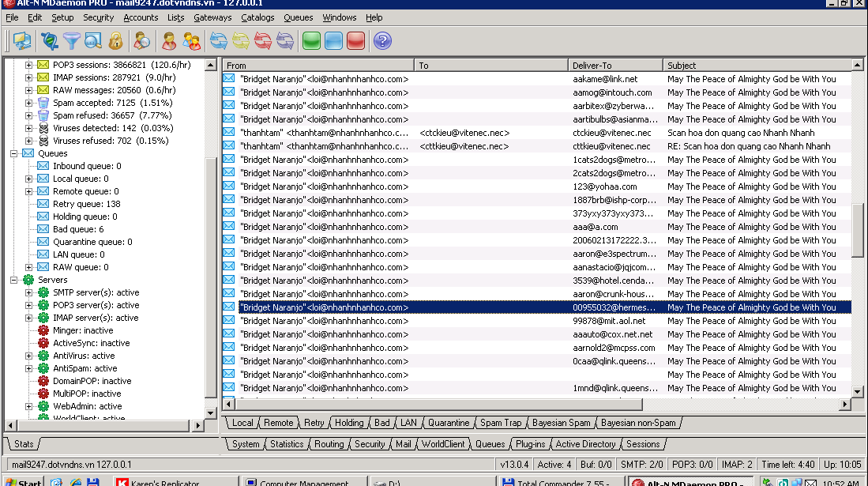Click the padlock security toolbar icon
868x486 pixels.
pyautogui.click(x=115, y=41)
